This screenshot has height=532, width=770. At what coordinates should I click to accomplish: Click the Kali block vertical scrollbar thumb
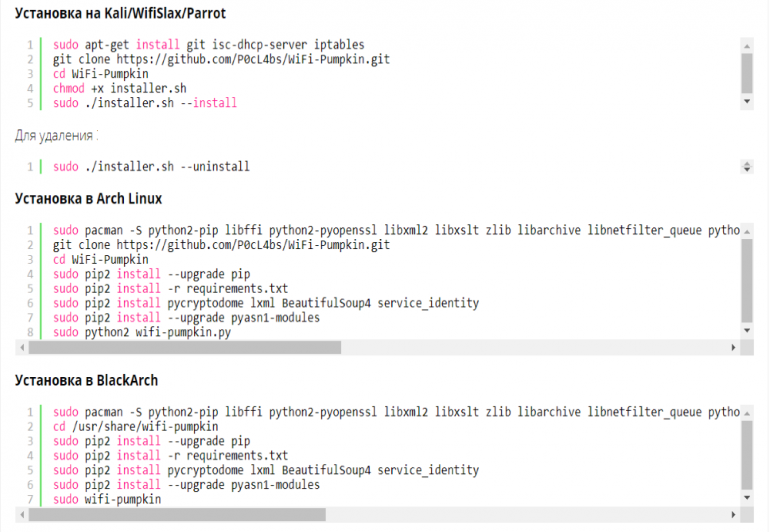click(x=746, y=73)
